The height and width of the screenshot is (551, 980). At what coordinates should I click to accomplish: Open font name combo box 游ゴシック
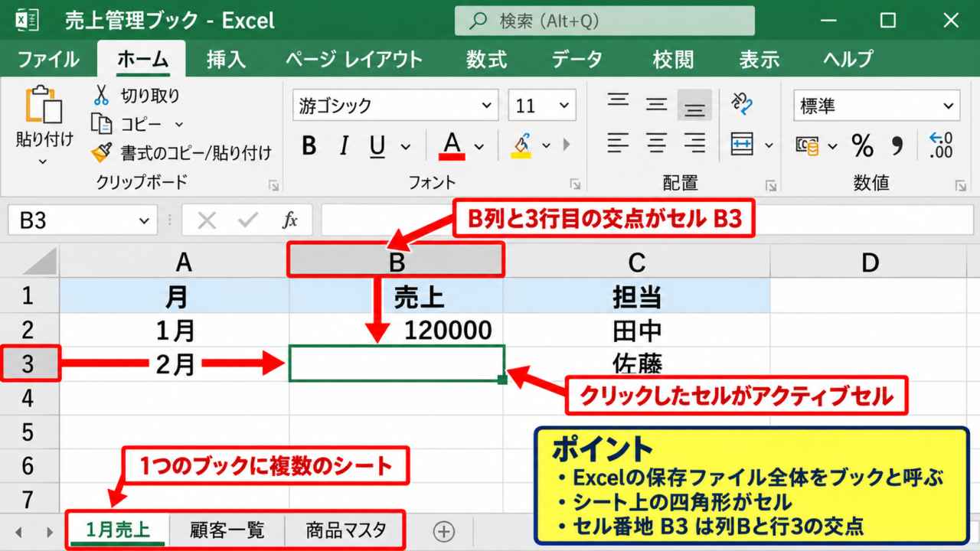point(395,106)
